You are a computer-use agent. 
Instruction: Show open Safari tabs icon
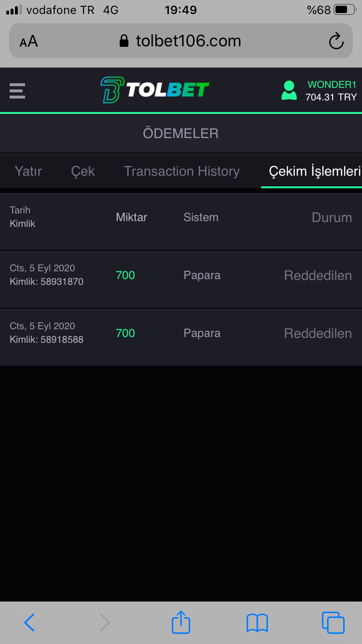click(333, 623)
